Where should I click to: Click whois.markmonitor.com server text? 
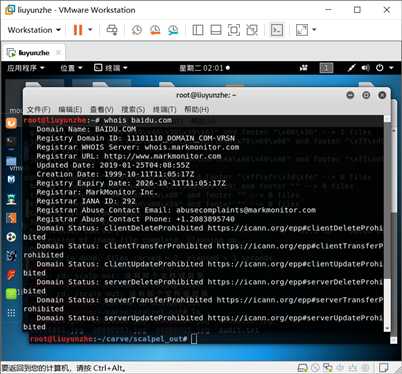(x=192, y=147)
